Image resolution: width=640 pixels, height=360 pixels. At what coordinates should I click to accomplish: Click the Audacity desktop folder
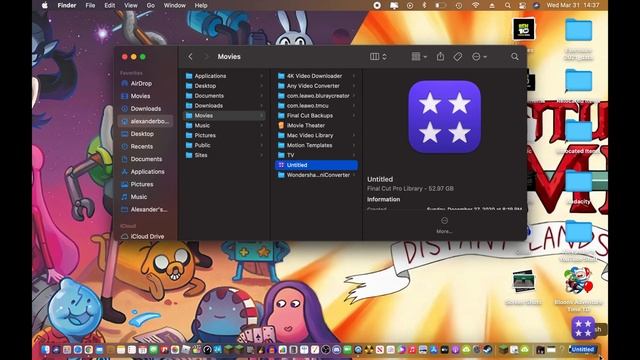coord(578,186)
